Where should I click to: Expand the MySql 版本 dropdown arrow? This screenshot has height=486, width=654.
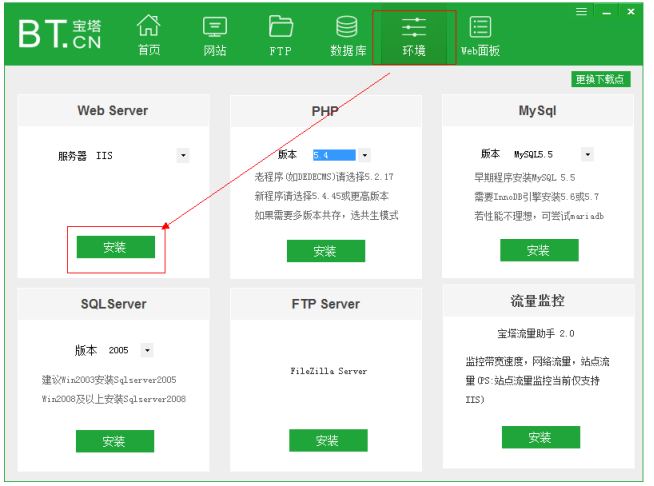588,154
